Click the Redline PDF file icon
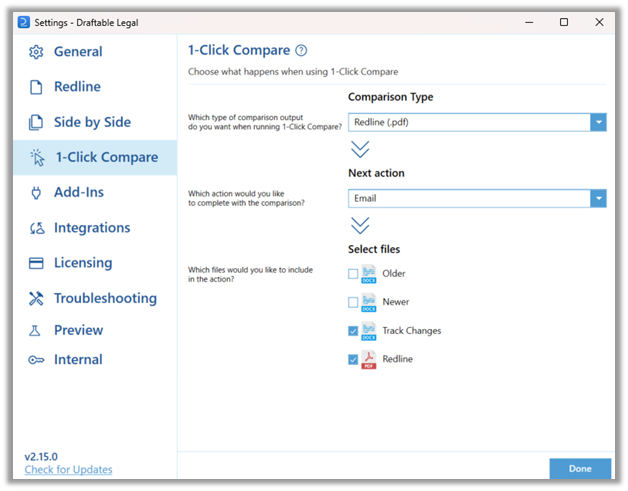Viewport: 628px width, 491px height. pyautogui.click(x=368, y=360)
